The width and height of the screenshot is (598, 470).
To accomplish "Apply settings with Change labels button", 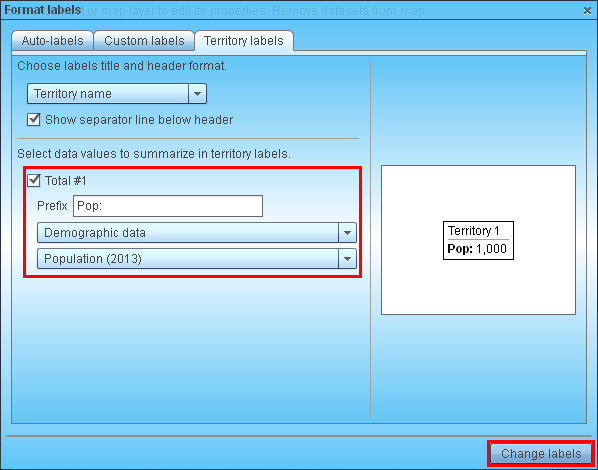I will click(541, 454).
